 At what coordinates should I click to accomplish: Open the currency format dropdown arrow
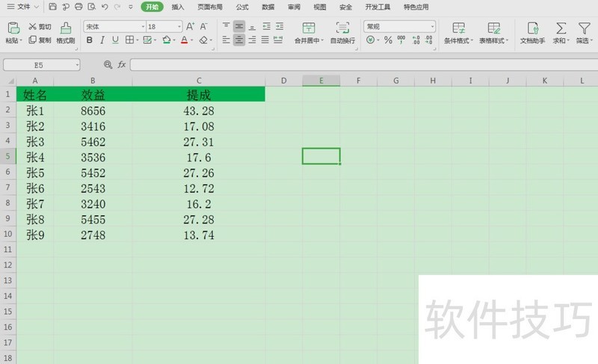pos(378,40)
